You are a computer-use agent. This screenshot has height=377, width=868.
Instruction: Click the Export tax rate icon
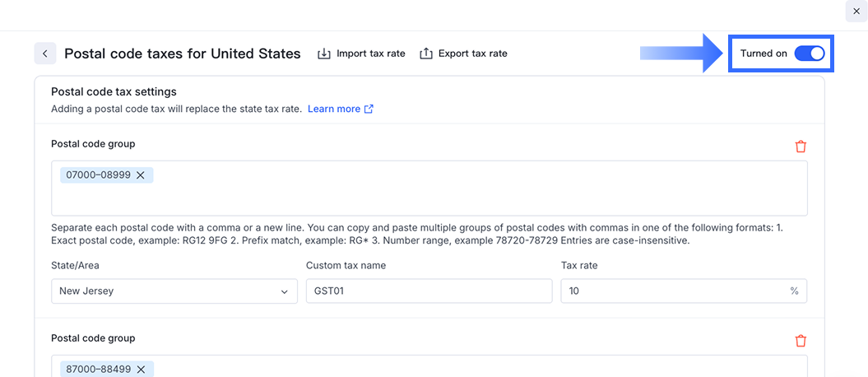[426, 54]
